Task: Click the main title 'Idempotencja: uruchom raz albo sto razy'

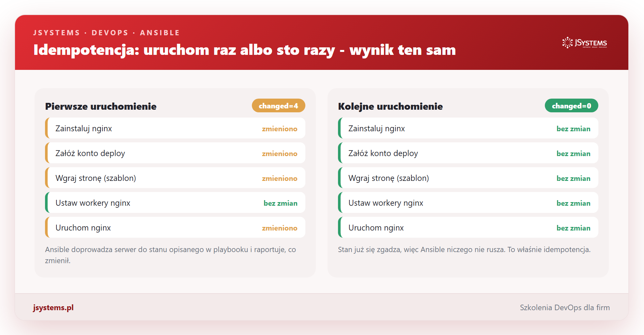Action: coord(184,50)
